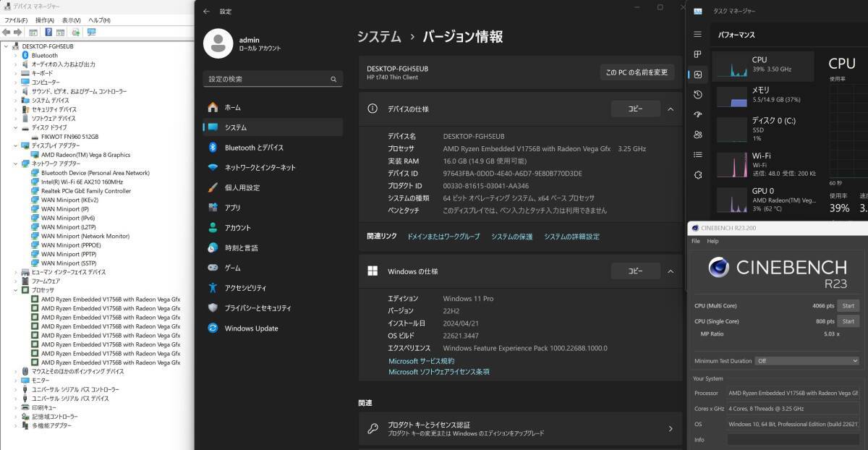Toggle Task Manager hamburger navigation menu

pos(697,34)
